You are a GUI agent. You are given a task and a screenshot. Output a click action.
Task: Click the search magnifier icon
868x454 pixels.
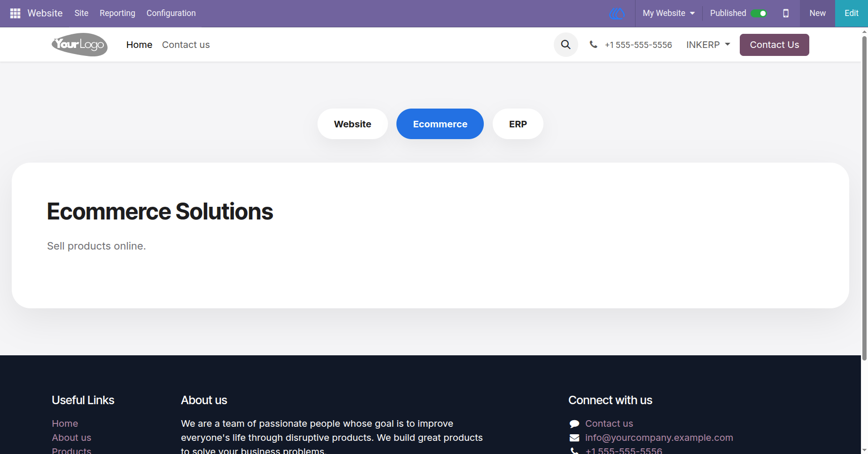(x=566, y=45)
